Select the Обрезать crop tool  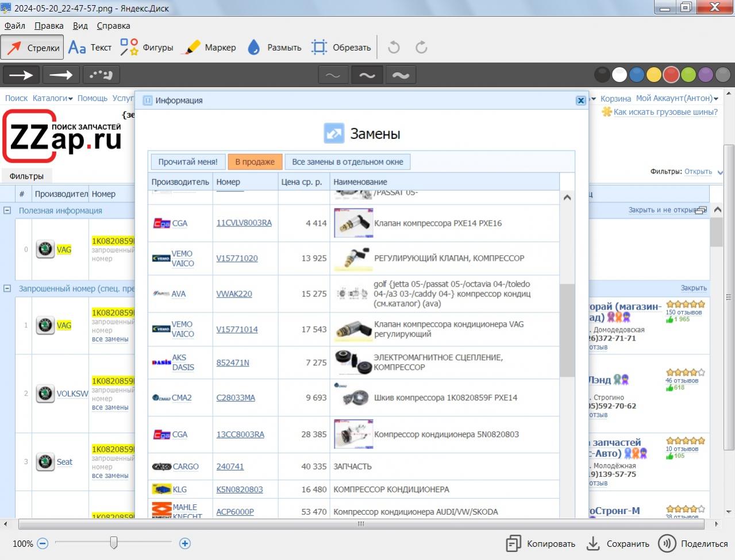click(341, 48)
